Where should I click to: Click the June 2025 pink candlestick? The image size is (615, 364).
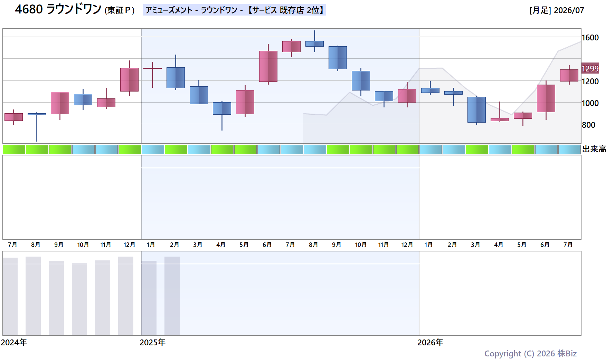coord(268,66)
